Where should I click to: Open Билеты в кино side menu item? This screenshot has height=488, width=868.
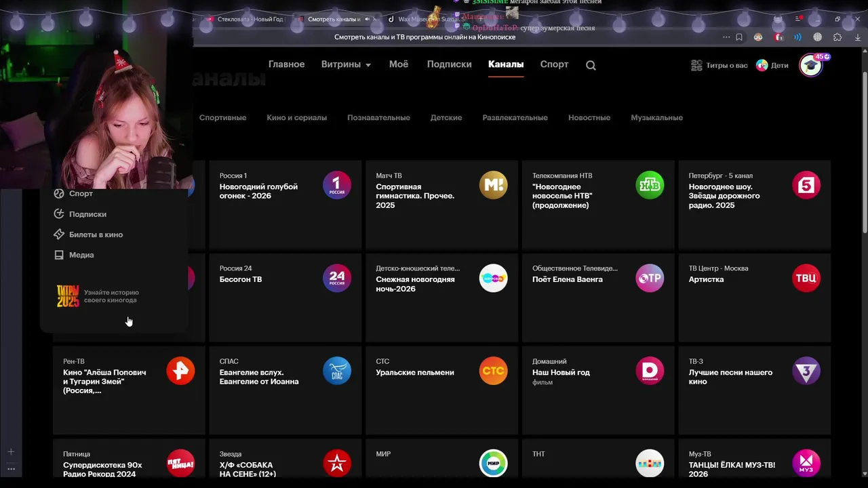pyautogui.click(x=88, y=235)
